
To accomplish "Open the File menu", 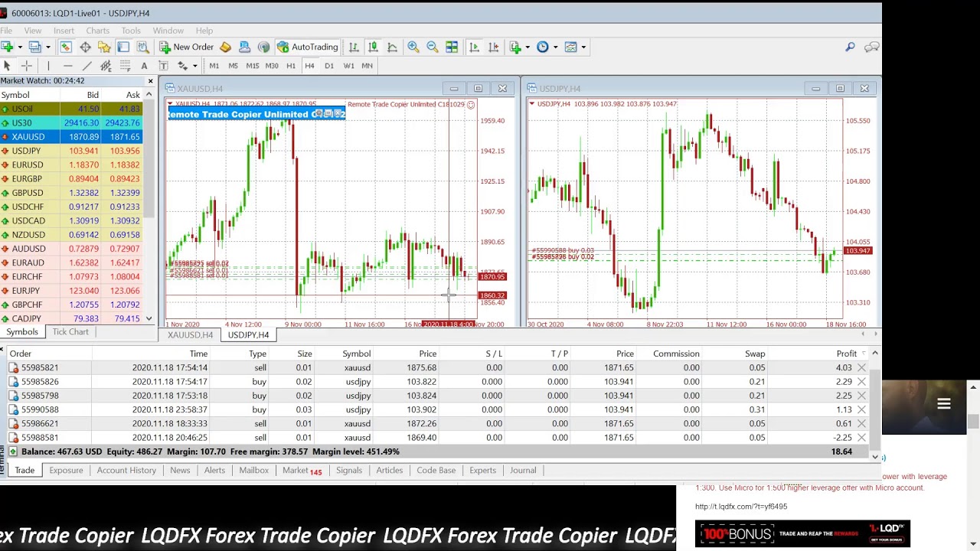I will (5, 31).
